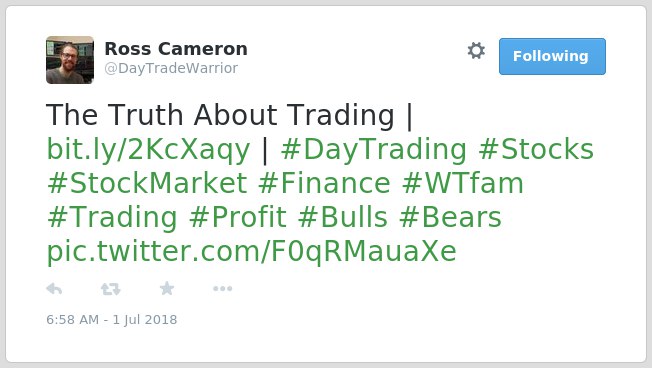Select the #Stocks hashtag
This screenshot has height=368, width=652.
coord(536,150)
